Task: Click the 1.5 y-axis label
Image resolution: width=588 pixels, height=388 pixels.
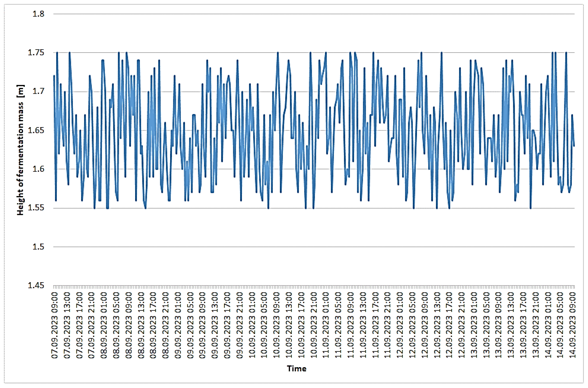Action: 38,246
